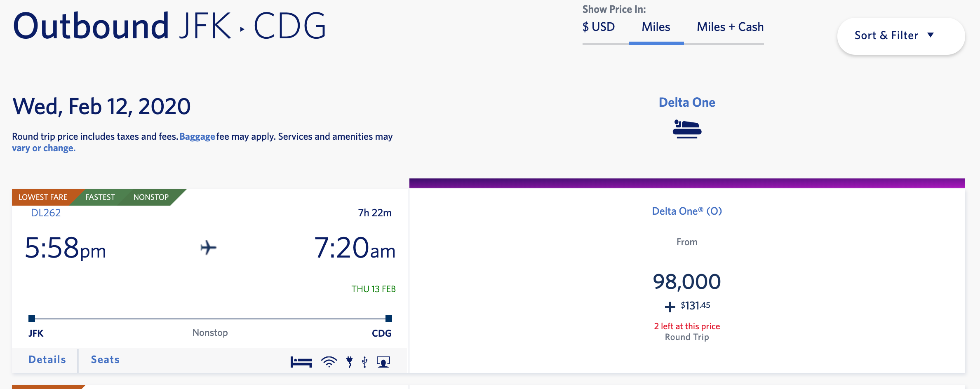Click the personal video screen icon
The width and height of the screenshot is (980, 389).
[383, 362]
